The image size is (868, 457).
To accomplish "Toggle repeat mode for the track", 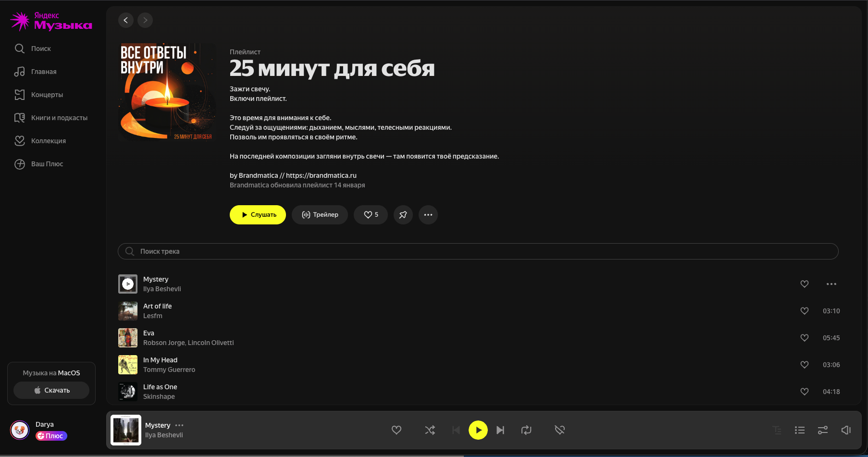I will pyautogui.click(x=527, y=430).
